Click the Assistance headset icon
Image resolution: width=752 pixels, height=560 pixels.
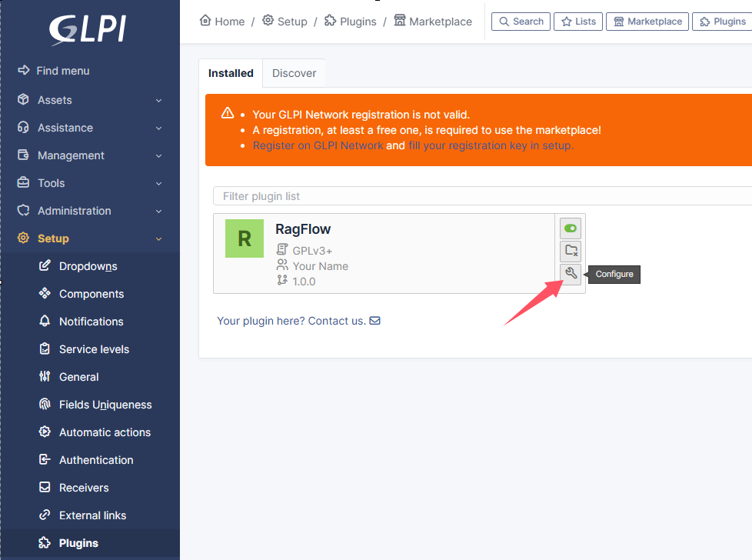click(x=23, y=127)
